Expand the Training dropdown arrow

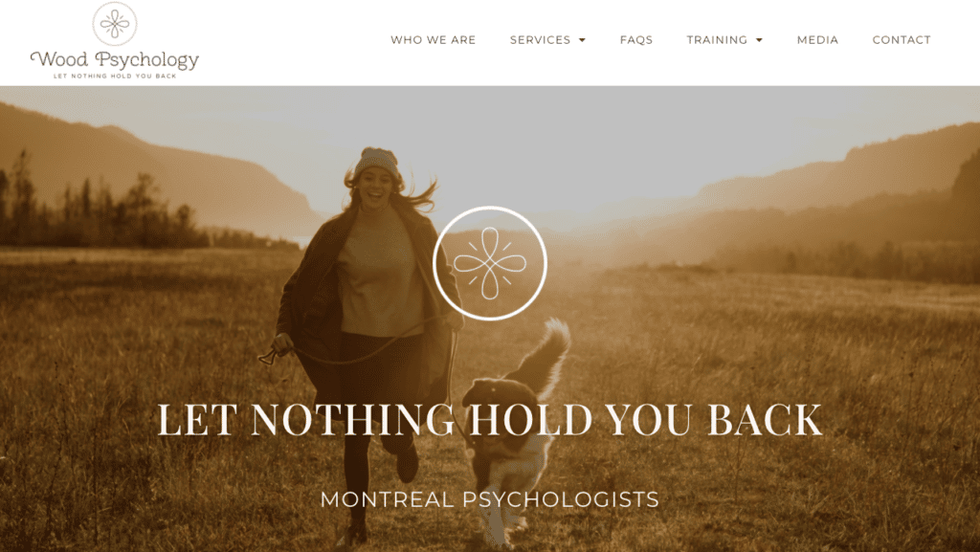click(759, 40)
